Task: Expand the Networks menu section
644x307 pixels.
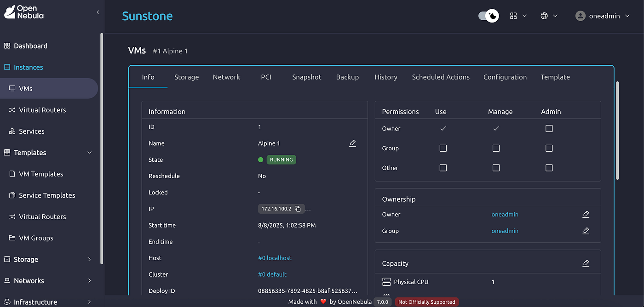Action: 90,281
